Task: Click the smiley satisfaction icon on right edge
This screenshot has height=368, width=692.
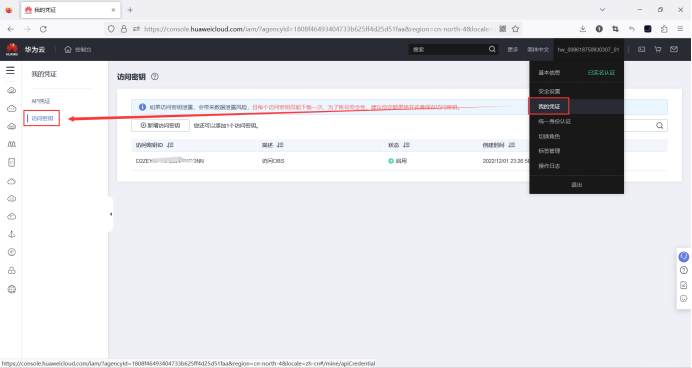Action: click(684, 299)
